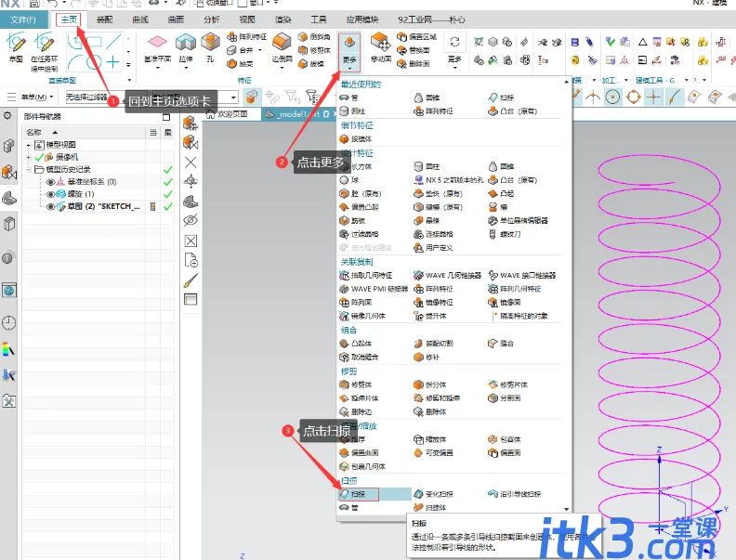This screenshot has height=560, width=736.
Task: Open the selection filter combo box 无选择过滤器
Action: coord(107,98)
